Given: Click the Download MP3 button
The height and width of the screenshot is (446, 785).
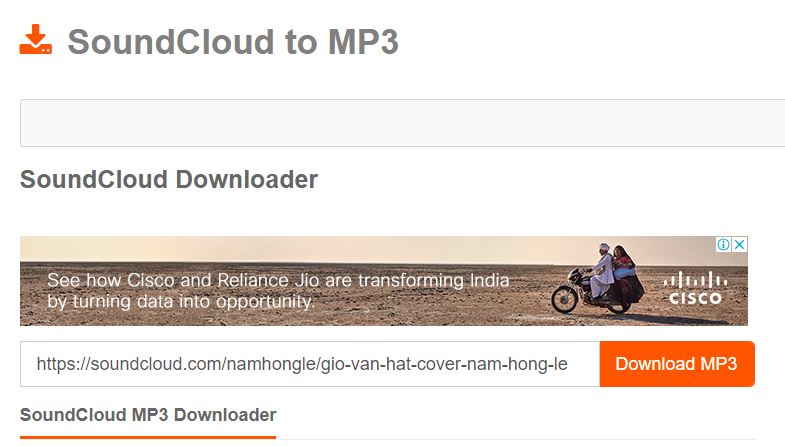Looking at the screenshot, I should click(x=677, y=364).
